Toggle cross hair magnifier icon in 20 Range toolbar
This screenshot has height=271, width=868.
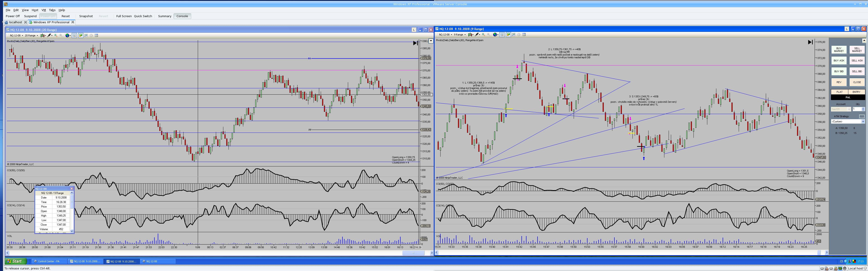pos(74,36)
